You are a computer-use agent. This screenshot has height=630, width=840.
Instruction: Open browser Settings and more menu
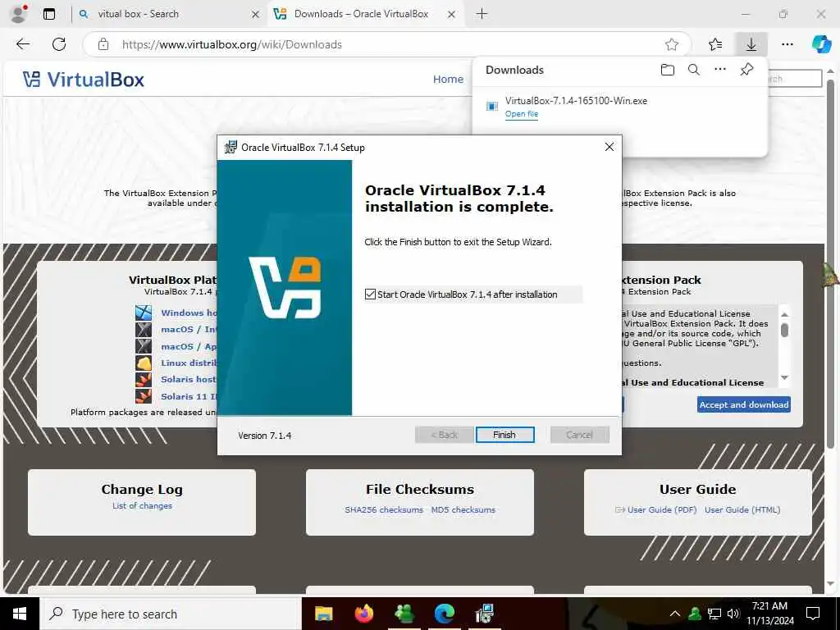click(x=787, y=44)
